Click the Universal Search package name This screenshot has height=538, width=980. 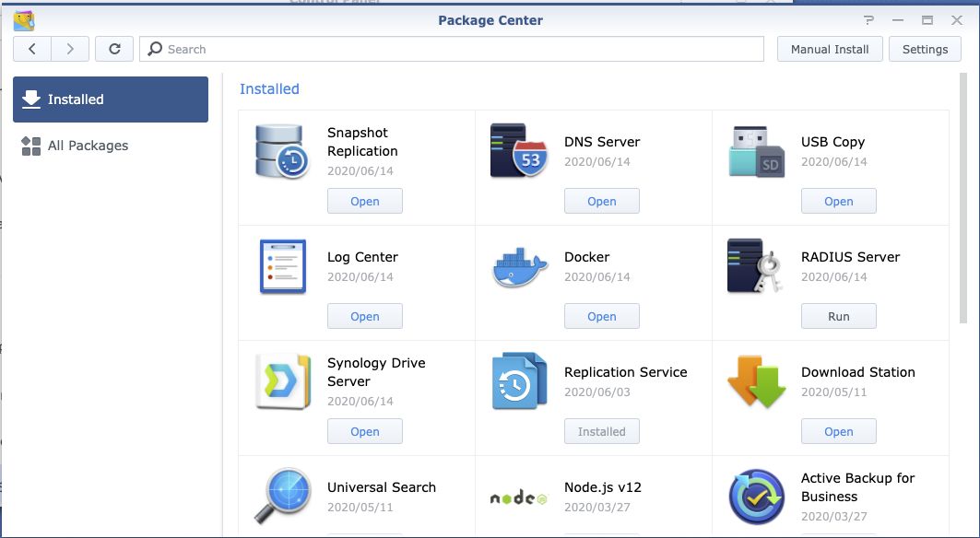(382, 486)
